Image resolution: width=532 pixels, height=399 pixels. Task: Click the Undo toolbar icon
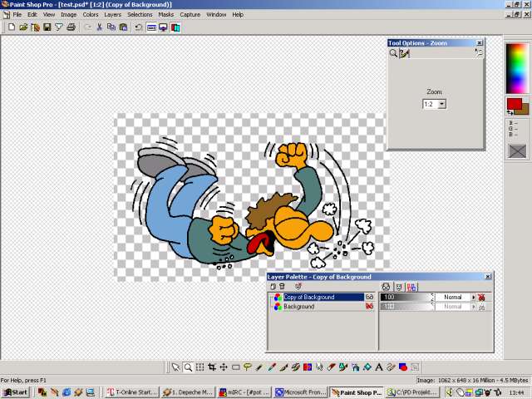[x=139, y=27]
